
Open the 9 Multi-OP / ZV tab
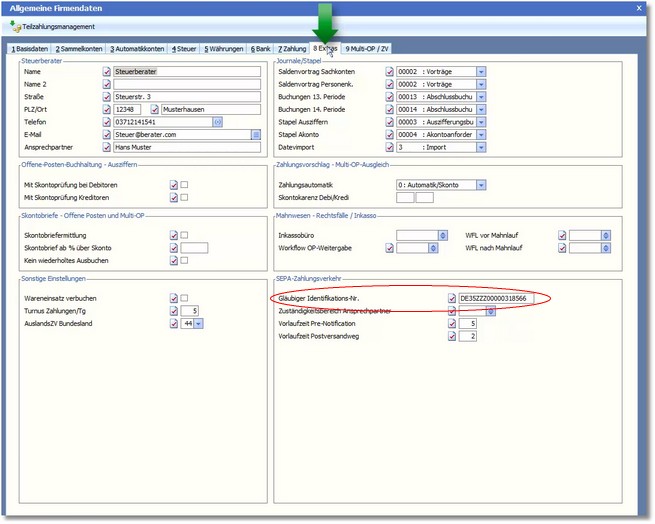(x=370, y=48)
